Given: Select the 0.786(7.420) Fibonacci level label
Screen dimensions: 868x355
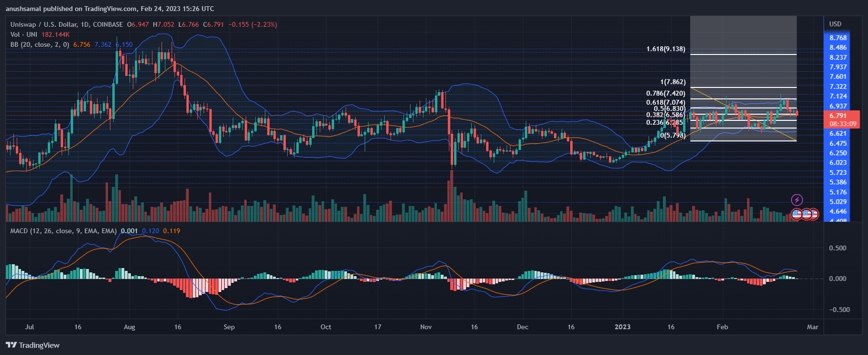Looking at the screenshot, I should coord(666,93).
